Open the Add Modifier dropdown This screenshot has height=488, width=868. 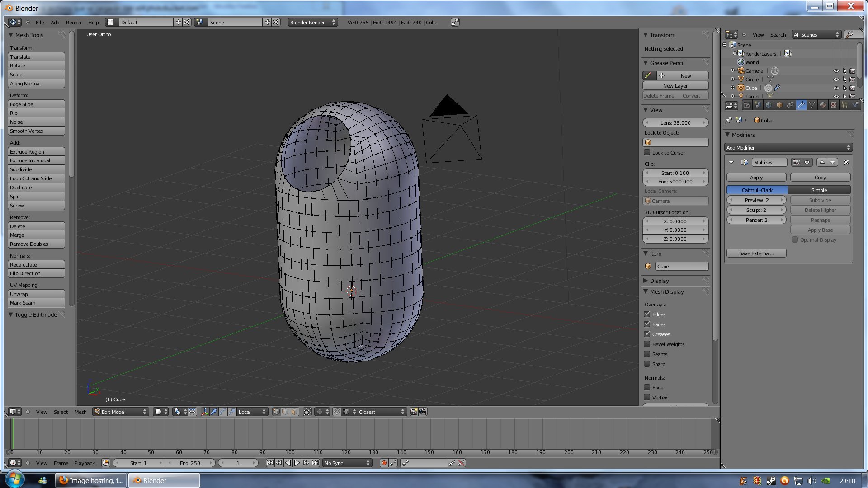(x=788, y=148)
